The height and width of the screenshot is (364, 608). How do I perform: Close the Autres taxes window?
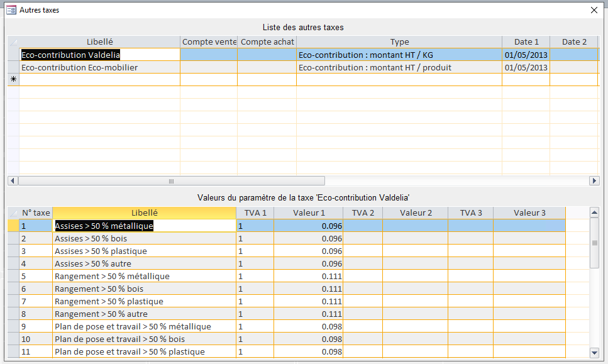pos(594,10)
